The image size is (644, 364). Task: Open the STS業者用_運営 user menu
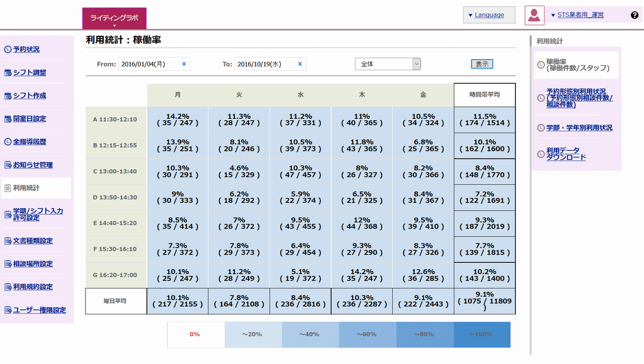(576, 15)
